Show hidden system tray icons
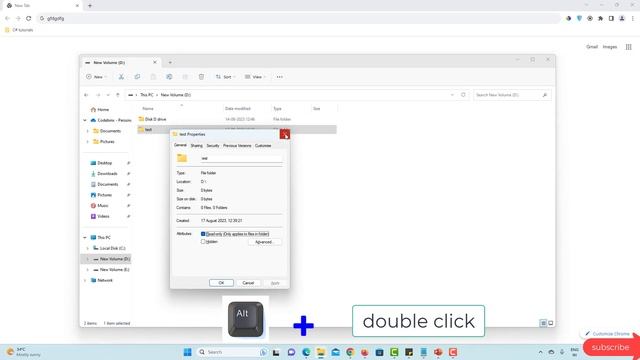 click(540, 352)
